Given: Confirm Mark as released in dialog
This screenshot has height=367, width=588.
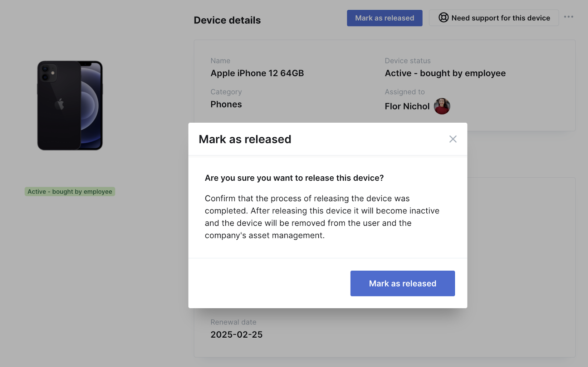Looking at the screenshot, I should pos(402,283).
